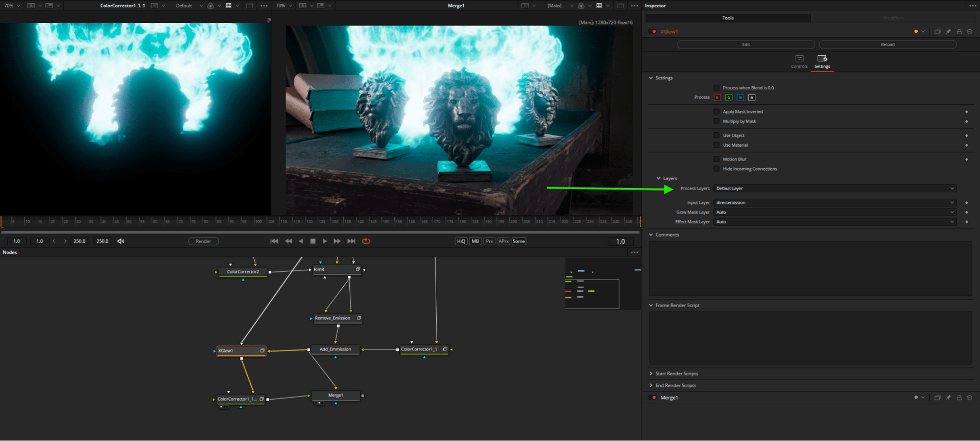Toggle the Alpha process channel
Viewport: 980px width, 441px height.
(x=752, y=98)
